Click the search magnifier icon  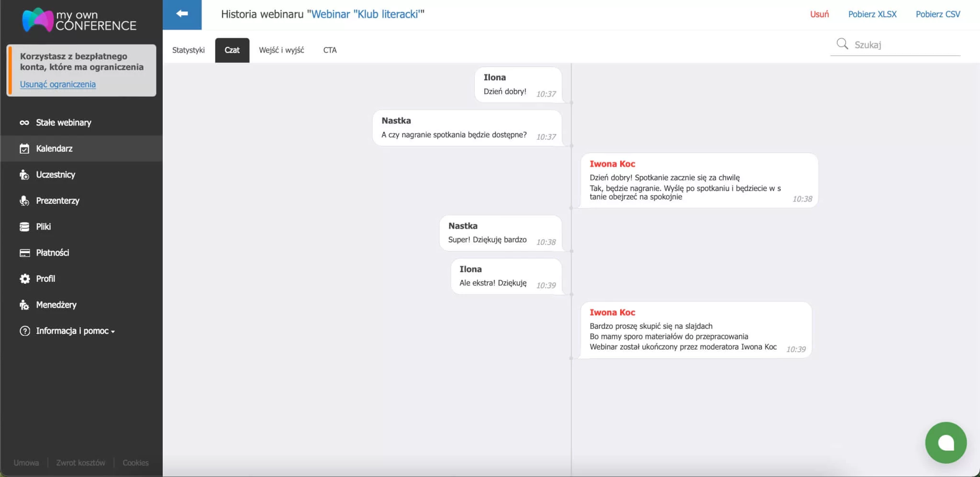point(842,44)
